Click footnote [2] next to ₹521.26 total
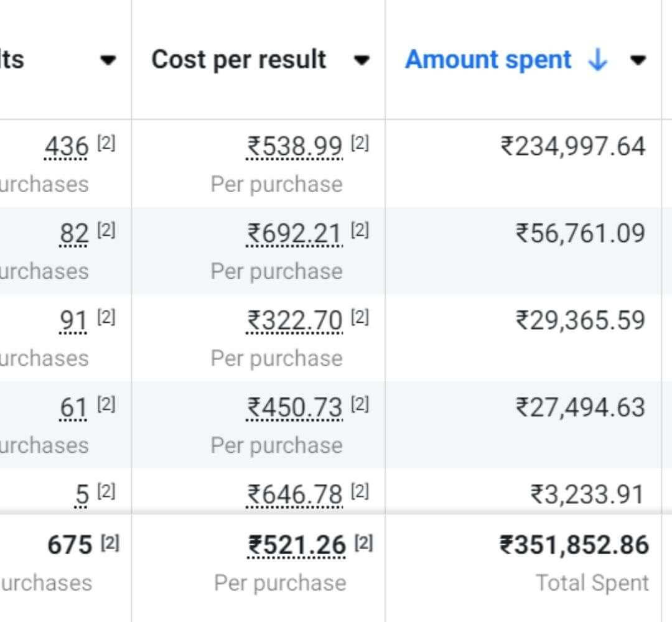Viewport: 672px width, 622px height. 364,543
